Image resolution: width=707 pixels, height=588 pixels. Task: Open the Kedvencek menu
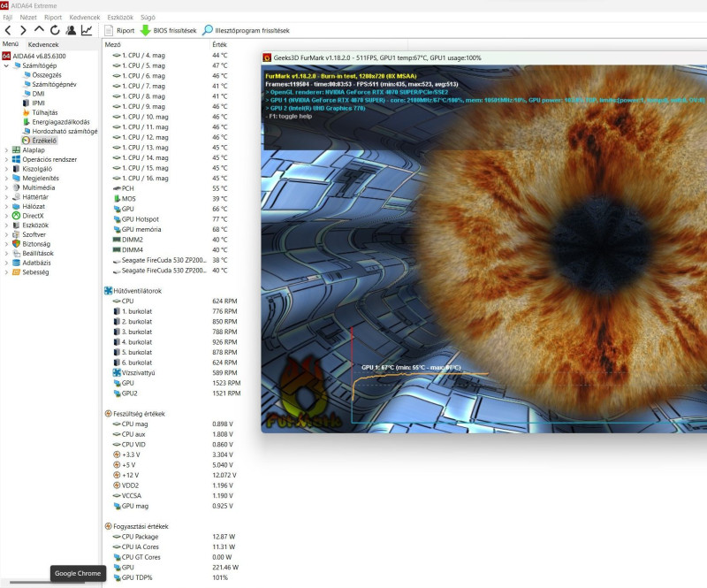[85, 17]
